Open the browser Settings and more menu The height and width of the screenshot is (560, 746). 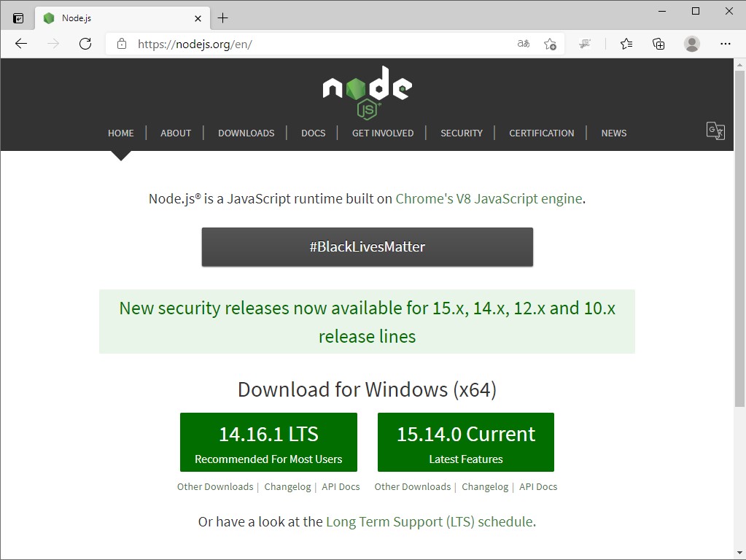[726, 44]
